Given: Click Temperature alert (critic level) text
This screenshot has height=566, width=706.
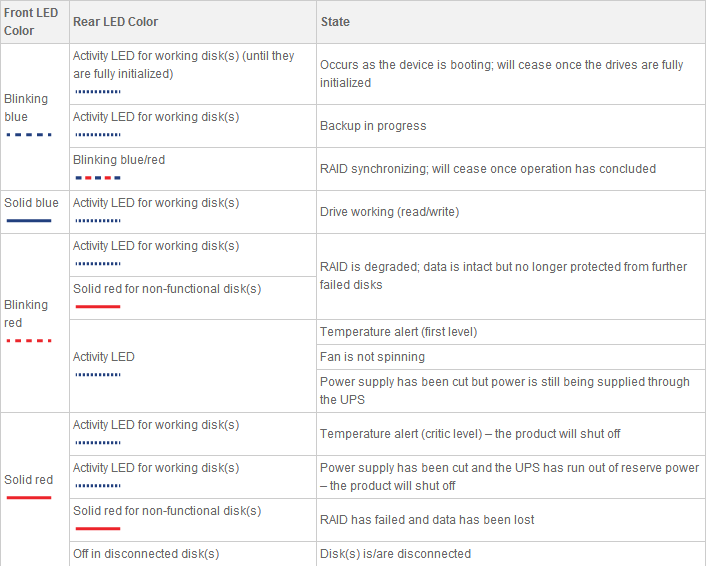Looking at the screenshot, I should click(x=470, y=434).
